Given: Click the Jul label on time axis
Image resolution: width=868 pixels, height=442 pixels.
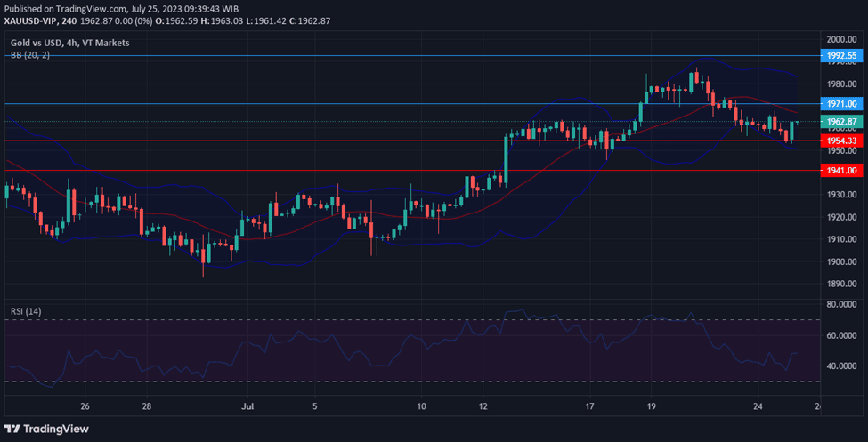Looking at the screenshot, I should pyautogui.click(x=250, y=406).
